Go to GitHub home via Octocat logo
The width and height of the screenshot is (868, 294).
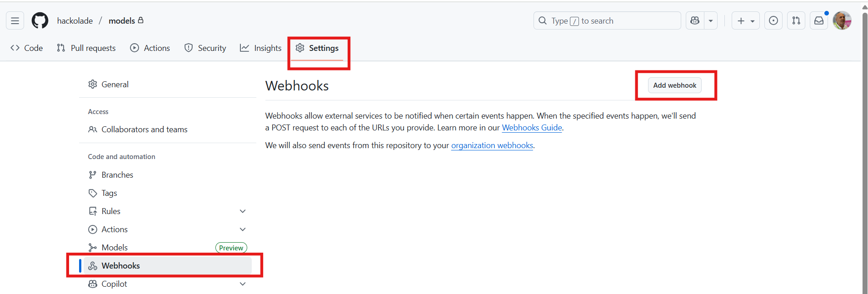point(40,21)
